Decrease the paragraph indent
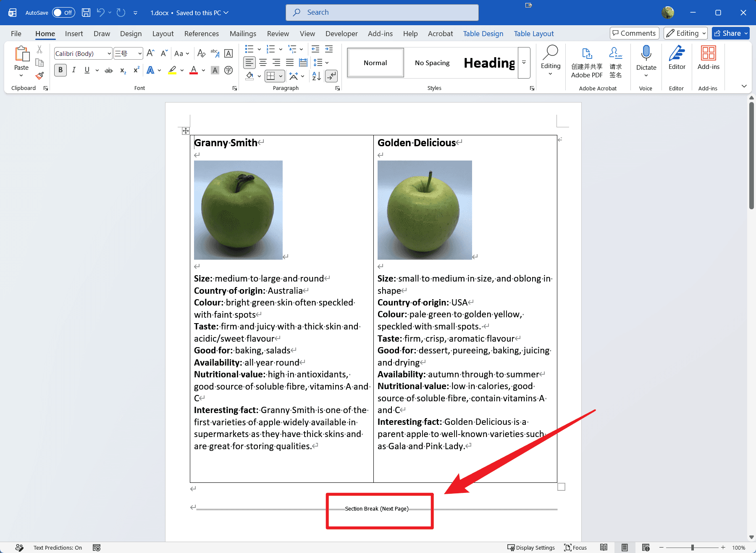 (315, 49)
